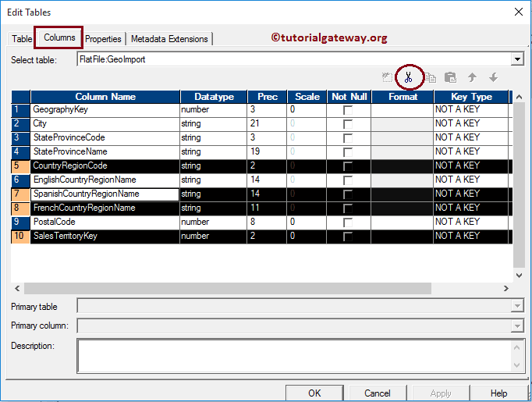The height and width of the screenshot is (402, 532).
Task: Toggle Not Null for FrenchCountryRegionName
Action: click(x=348, y=208)
